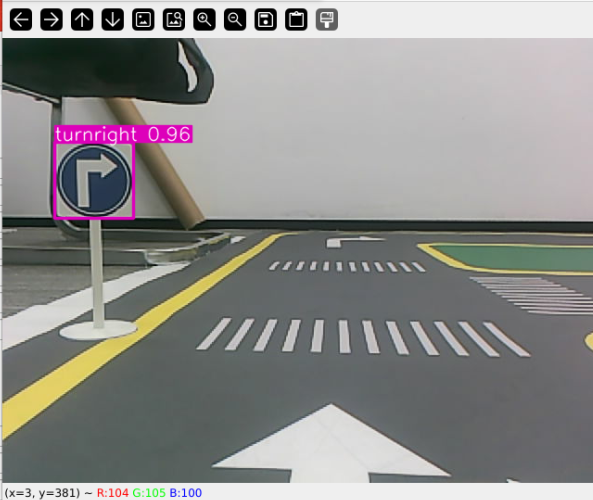Viewport: 593px width, 500px height.
Task: Click the cursor coordinates readout in the status bar
Action: (42, 493)
